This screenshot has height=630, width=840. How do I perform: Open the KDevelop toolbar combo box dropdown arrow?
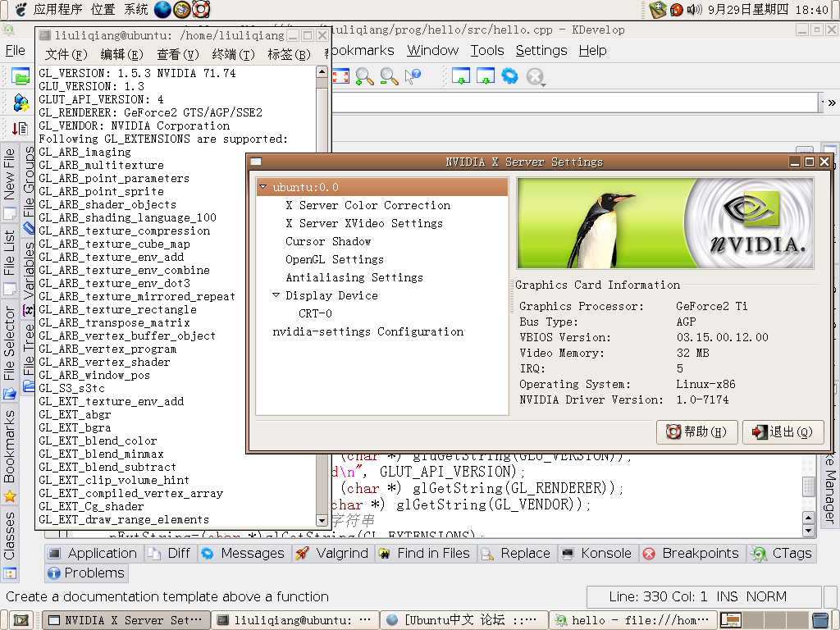(821, 102)
